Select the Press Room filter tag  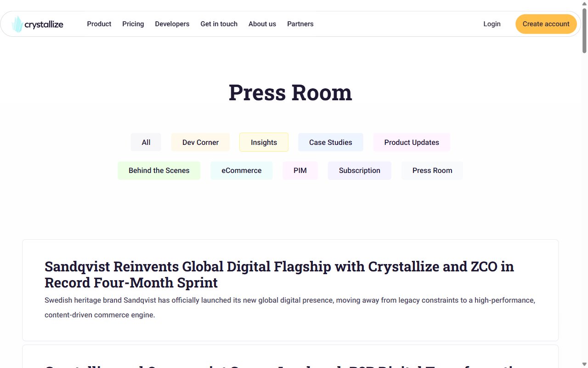point(432,170)
